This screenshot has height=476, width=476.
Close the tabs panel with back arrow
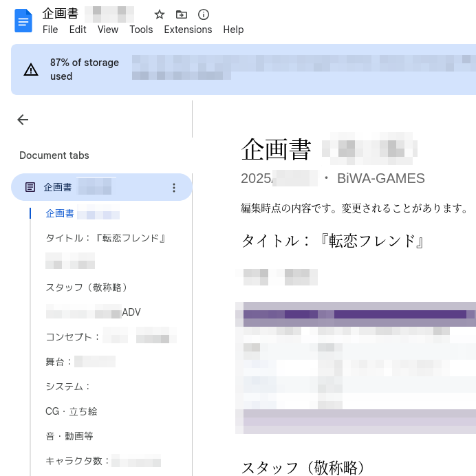[23, 120]
